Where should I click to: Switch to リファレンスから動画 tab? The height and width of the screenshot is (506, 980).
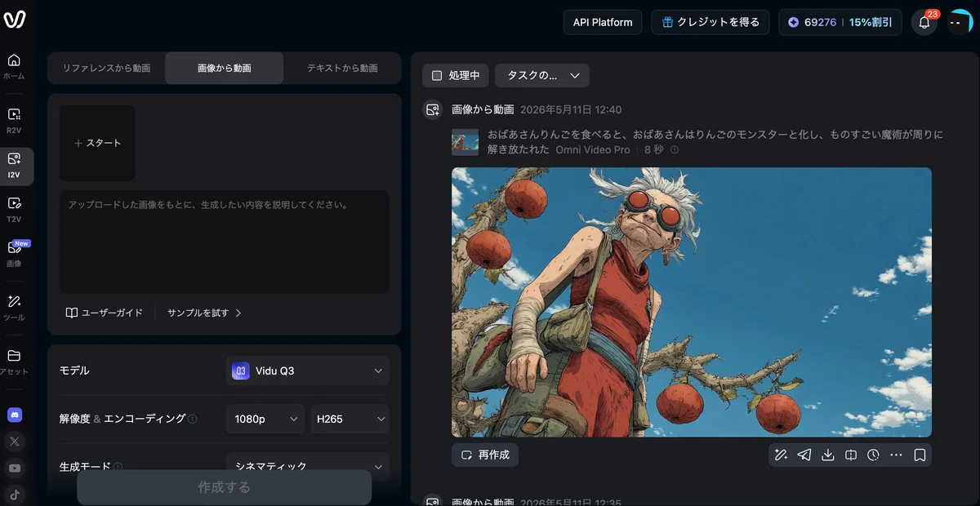107,69
